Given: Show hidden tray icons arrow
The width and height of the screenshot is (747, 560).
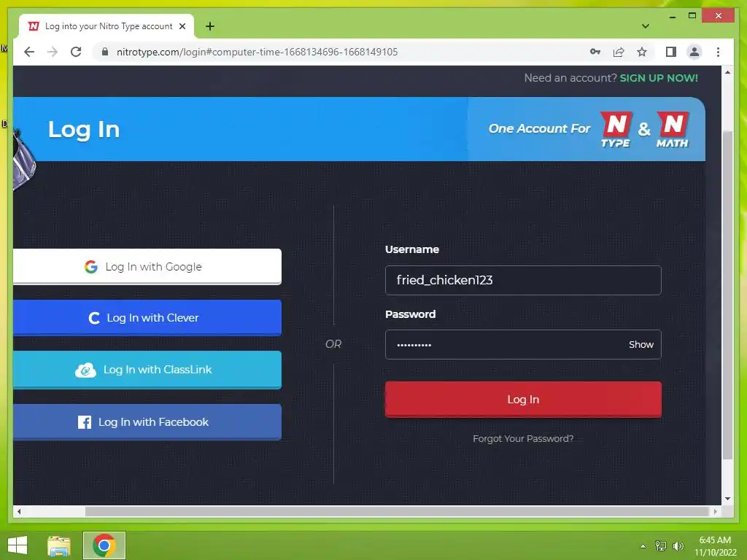Looking at the screenshot, I should (643, 546).
